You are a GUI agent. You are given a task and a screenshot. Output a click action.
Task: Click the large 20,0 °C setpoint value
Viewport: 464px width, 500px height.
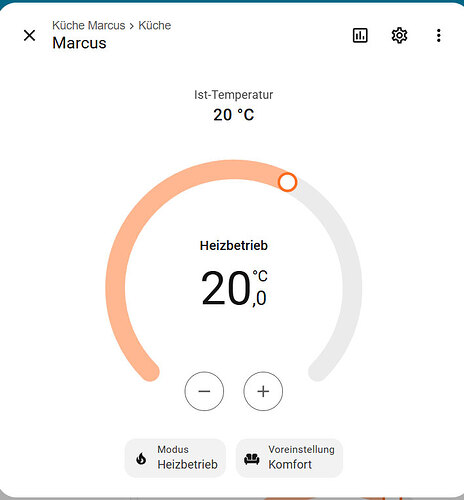[x=234, y=288]
